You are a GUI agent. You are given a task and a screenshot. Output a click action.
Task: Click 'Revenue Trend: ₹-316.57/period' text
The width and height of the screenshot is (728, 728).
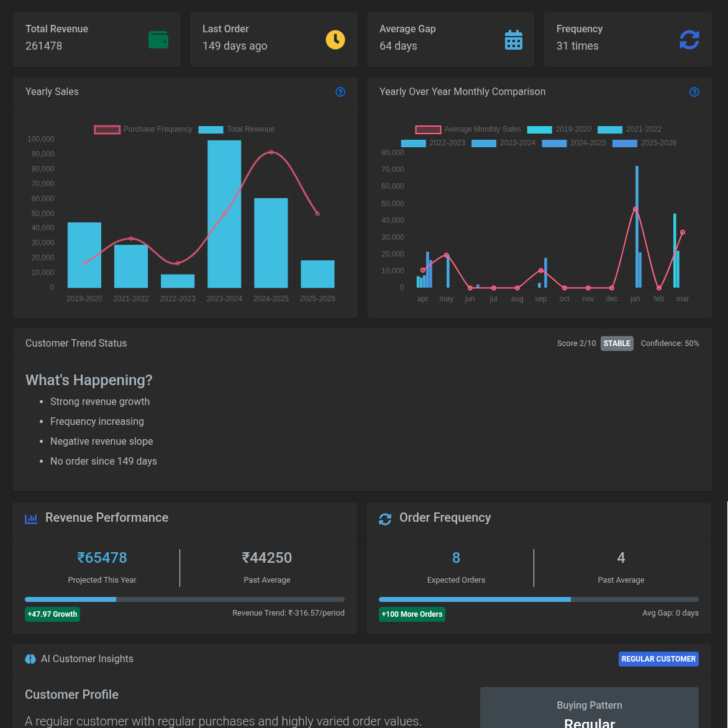point(288,613)
